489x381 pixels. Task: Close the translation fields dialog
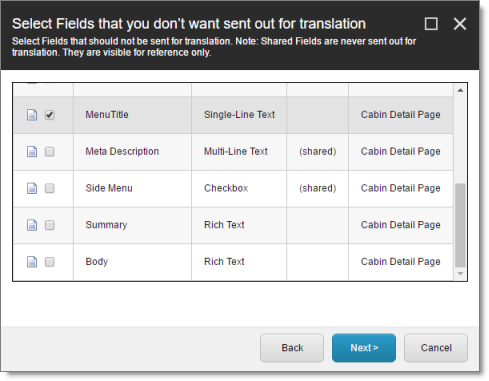(460, 24)
